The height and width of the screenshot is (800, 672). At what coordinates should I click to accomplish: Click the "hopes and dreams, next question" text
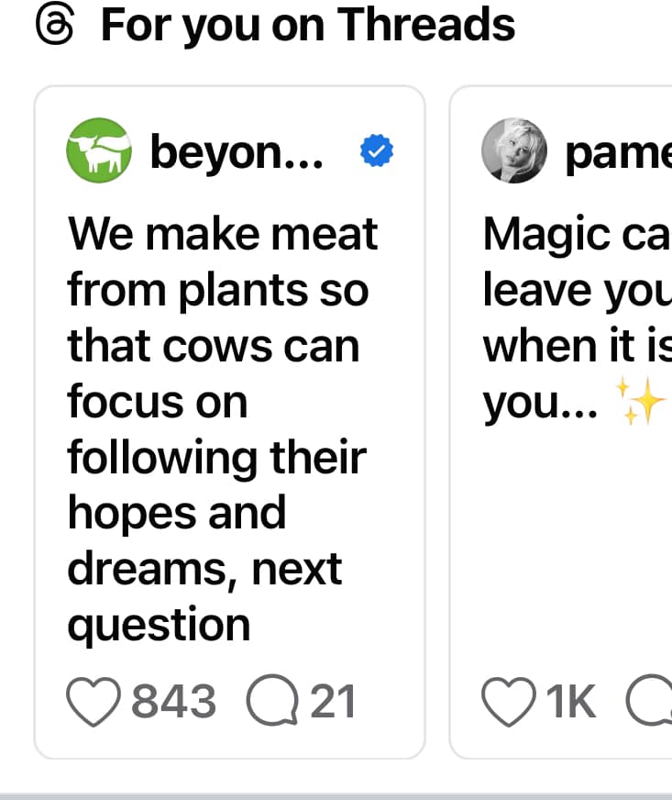point(204,569)
